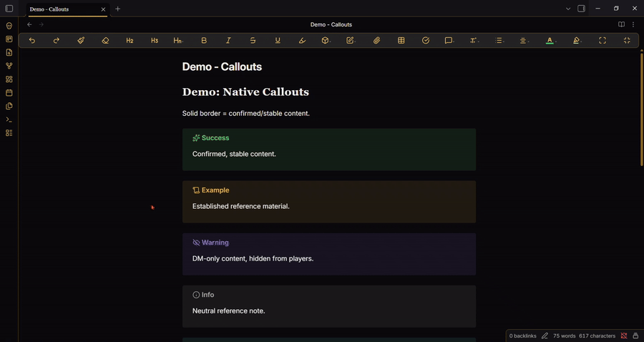The width and height of the screenshot is (644, 342).
Task: Navigate back with the left arrow
Action: coord(29,24)
